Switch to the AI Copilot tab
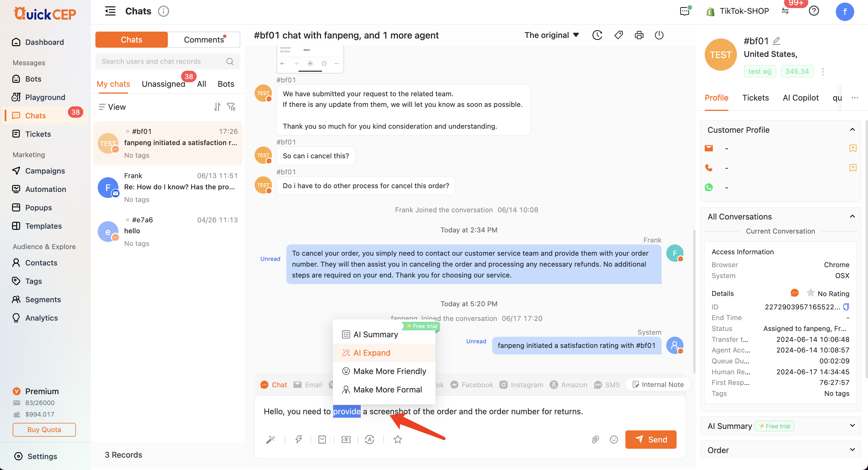 (800, 98)
